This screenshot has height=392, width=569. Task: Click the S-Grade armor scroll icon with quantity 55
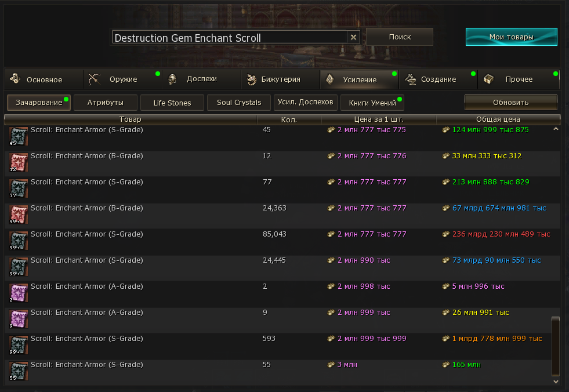click(19, 371)
